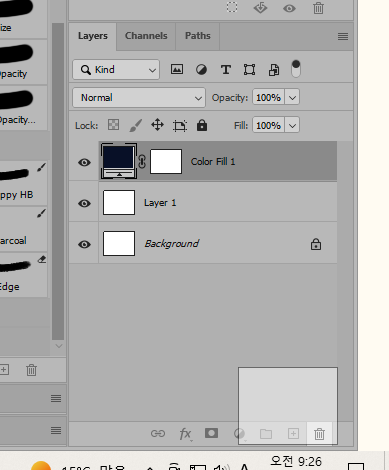Filter for adjustment layers
The image size is (389, 470).
tap(201, 70)
